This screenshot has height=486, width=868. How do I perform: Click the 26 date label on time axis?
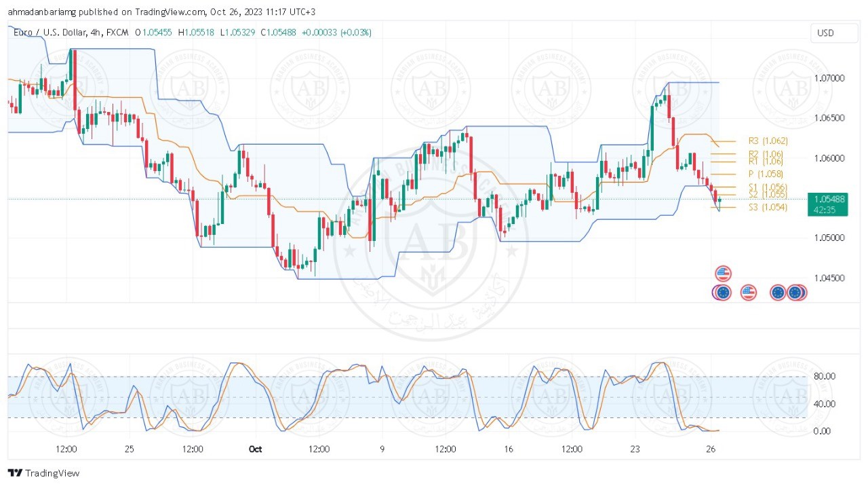click(711, 449)
